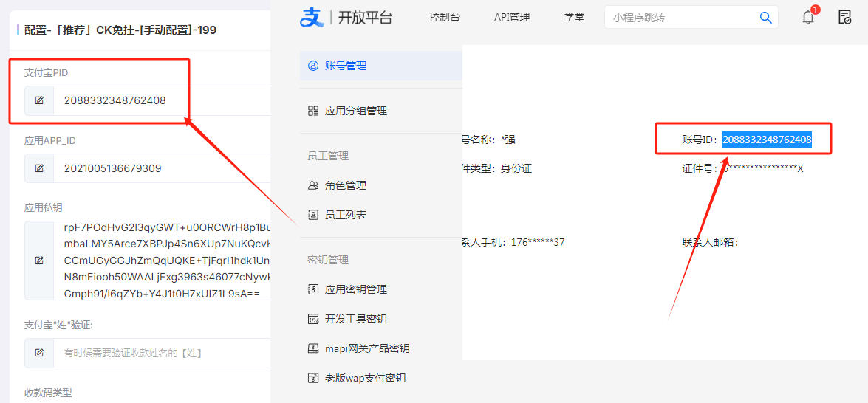Click the 应用密钥管理 key icon
Screen dimensions: 868x403
pos(313,289)
